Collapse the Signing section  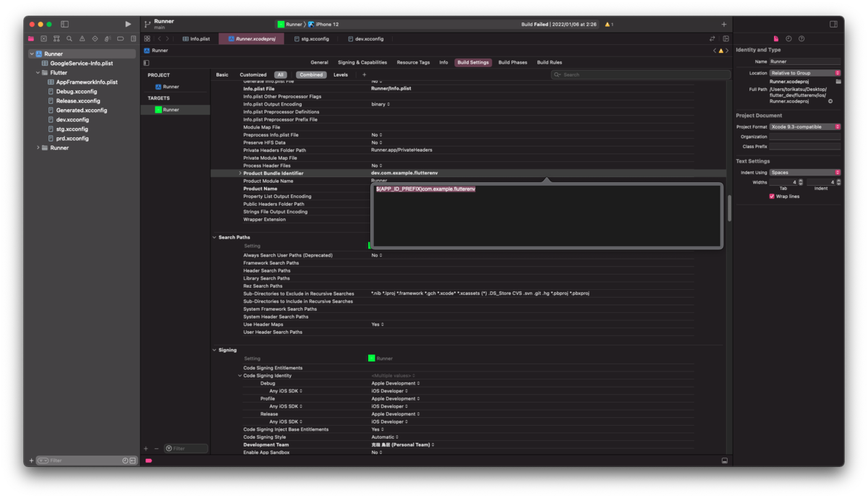(214, 350)
